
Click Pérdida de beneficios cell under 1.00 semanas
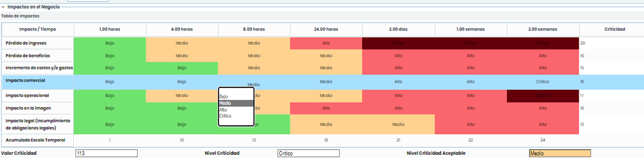click(471, 56)
